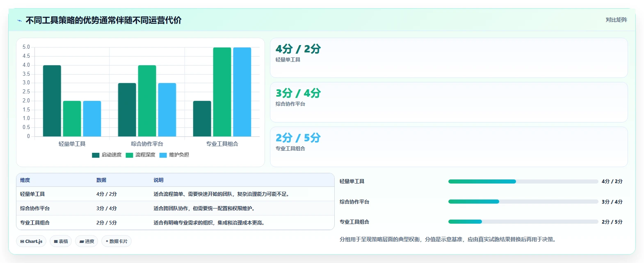Toggle the 维护负担 legend item

(174, 155)
